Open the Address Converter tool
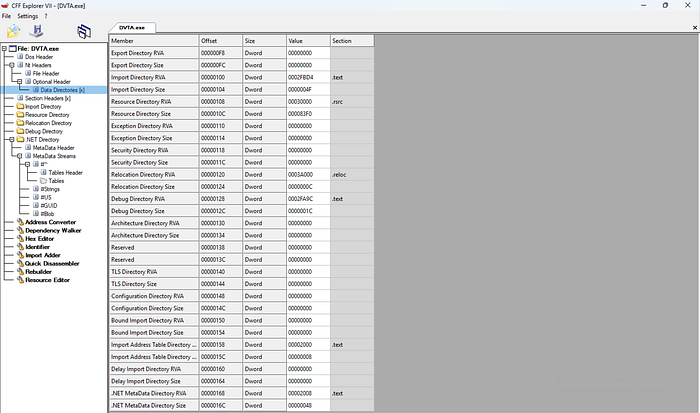Screen dimensions: 700x413 coord(50,222)
